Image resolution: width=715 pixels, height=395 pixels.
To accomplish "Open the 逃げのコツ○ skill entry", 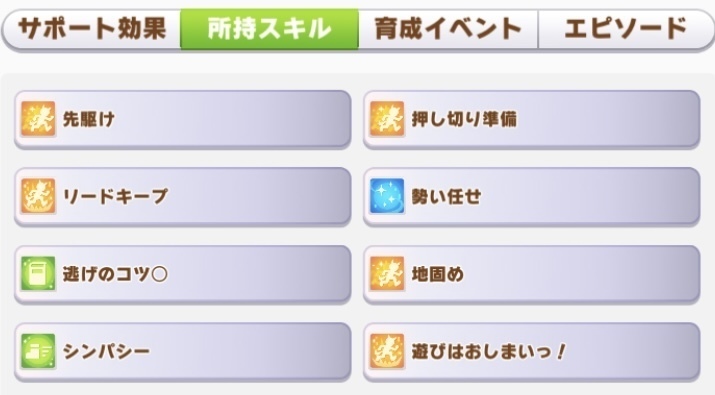I will 183,274.
